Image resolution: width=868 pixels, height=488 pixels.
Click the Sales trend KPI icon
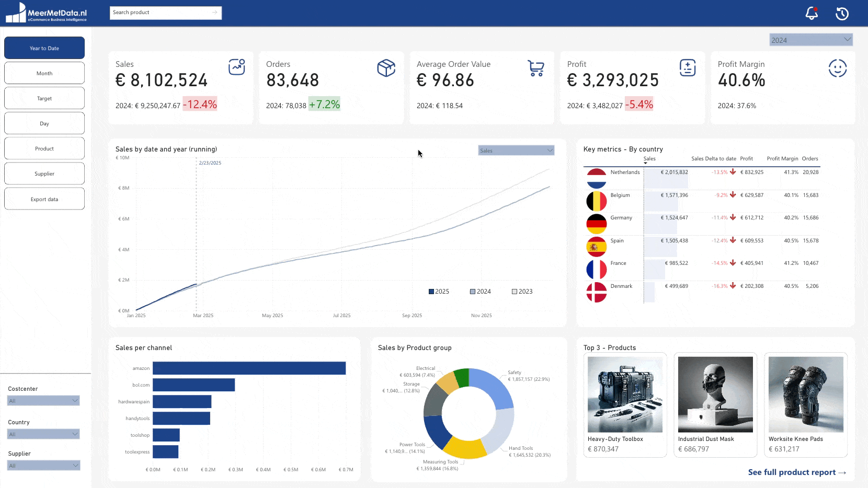point(237,68)
